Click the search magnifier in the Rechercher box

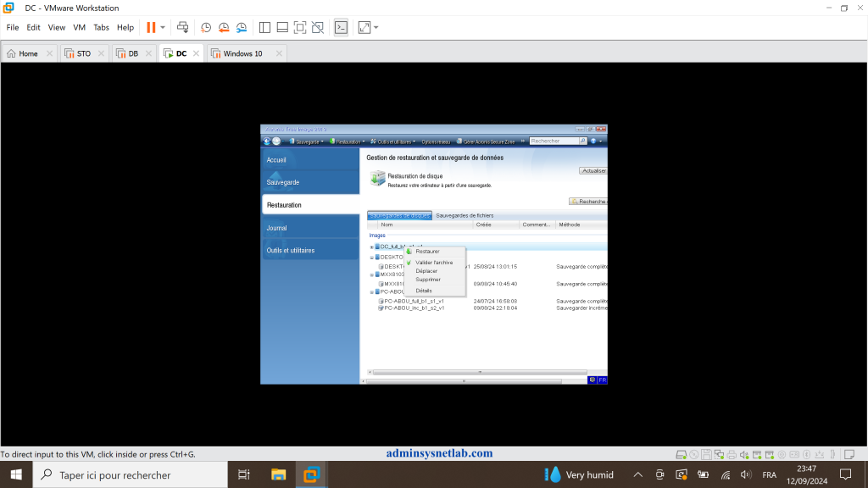[583, 141]
